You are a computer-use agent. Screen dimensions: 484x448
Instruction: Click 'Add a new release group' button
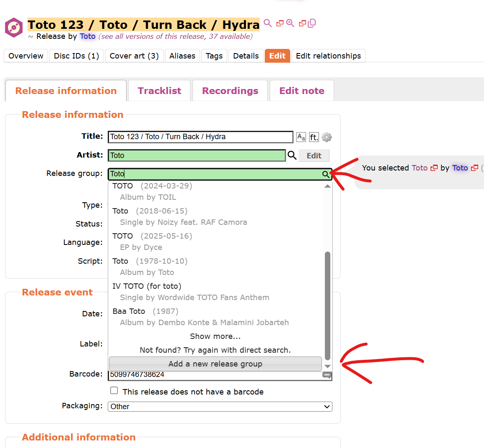coord(215,364)
